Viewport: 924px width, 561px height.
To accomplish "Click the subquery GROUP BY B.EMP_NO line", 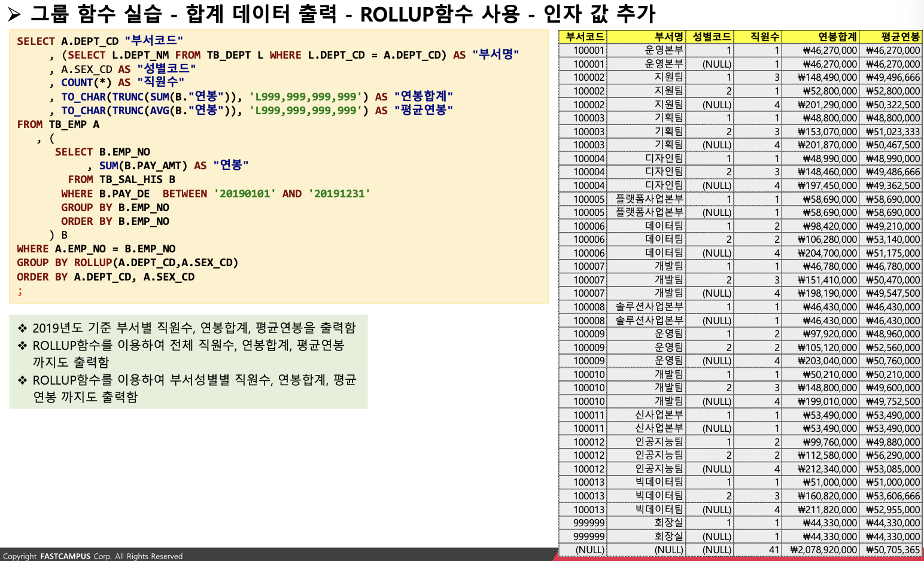I will click(x=115, y=208).
